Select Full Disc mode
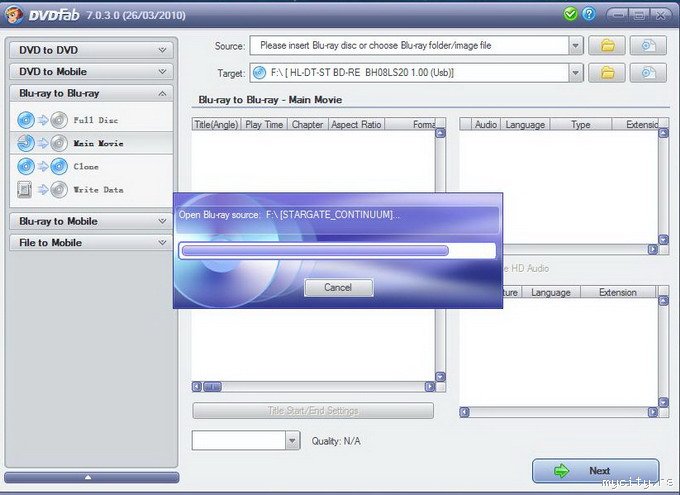The width and height of the screenshot is (680, 495). click(x=91, y=120)
